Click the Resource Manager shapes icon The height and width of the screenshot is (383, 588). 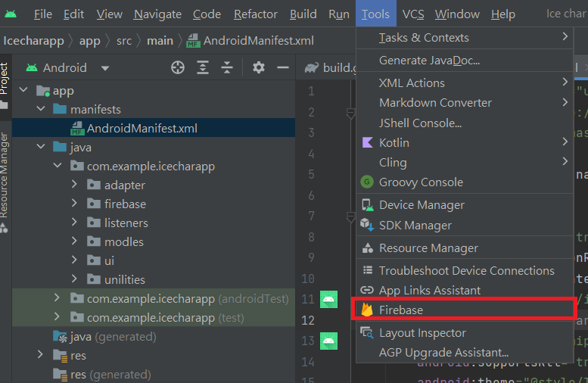point(368,248)
